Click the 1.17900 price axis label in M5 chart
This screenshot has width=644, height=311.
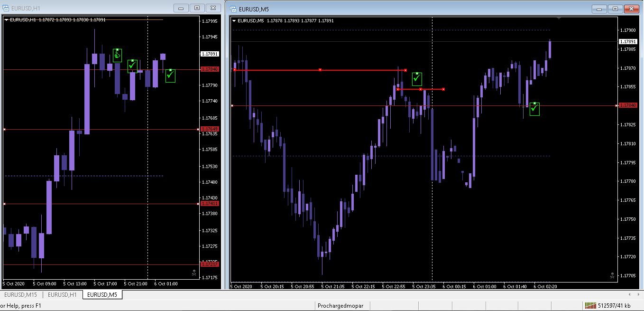tap(628, 30)
